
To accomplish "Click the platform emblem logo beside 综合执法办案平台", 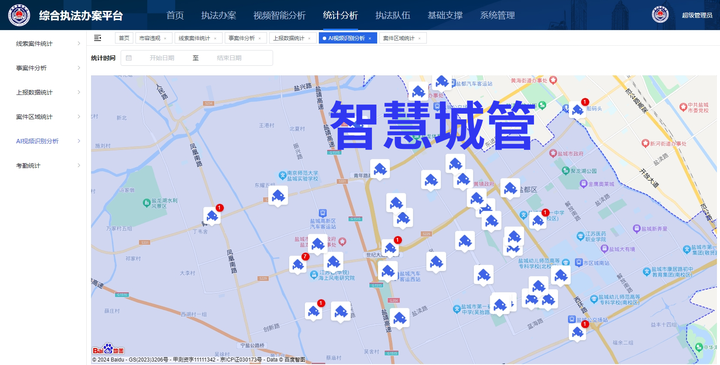I will coord(19,15).
